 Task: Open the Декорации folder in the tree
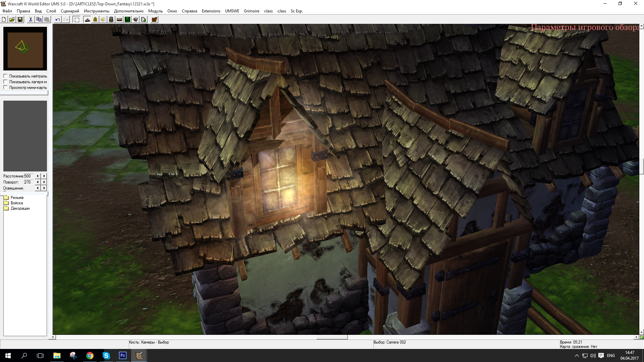17,208
